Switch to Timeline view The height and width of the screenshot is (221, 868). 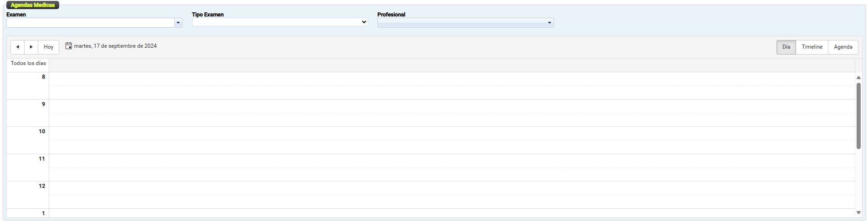click(812, 47)
